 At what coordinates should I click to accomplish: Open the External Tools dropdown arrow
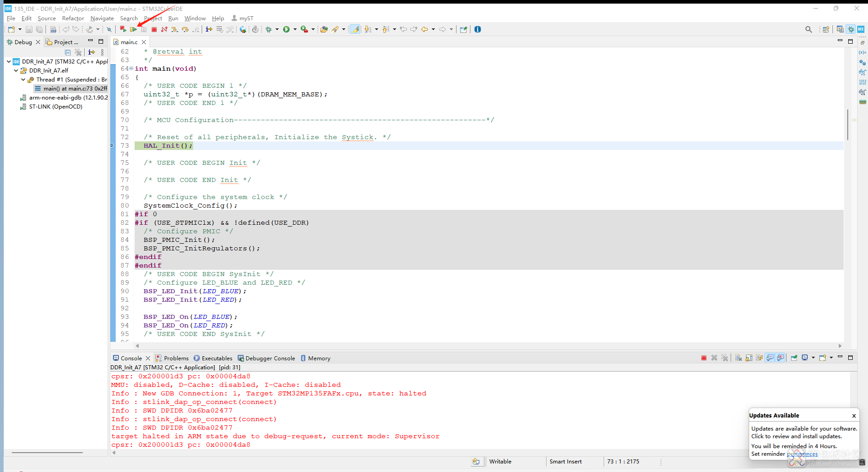[313, 29]
